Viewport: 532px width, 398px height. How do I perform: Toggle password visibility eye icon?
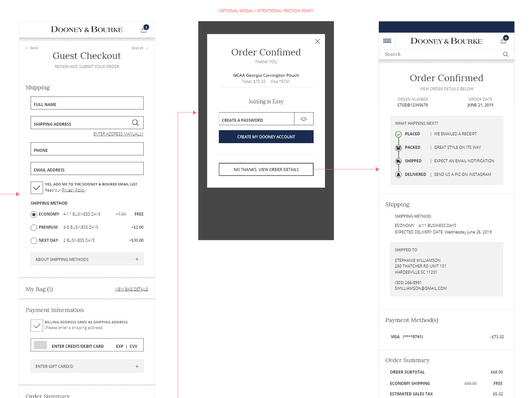click(304, 119)
